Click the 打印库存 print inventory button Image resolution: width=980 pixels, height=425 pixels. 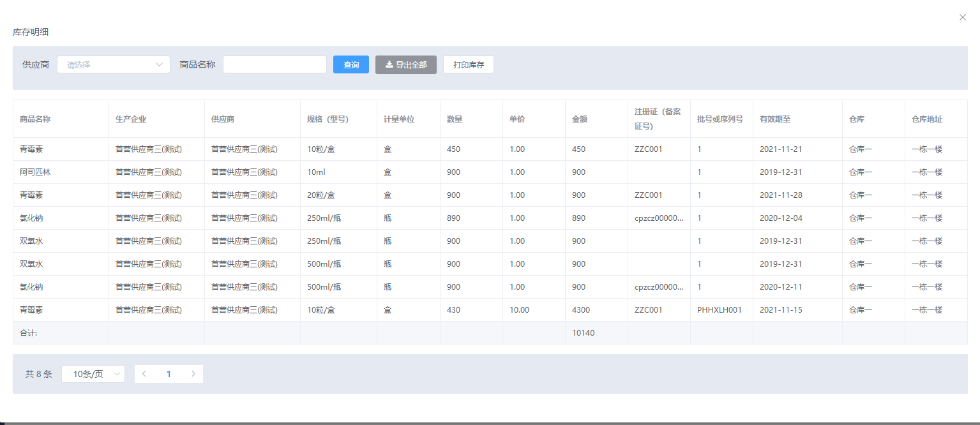click(468, 64)
